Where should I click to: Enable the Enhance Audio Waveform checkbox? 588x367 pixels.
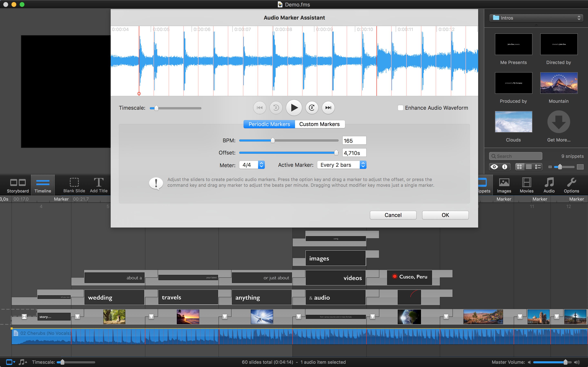point(400,108)
